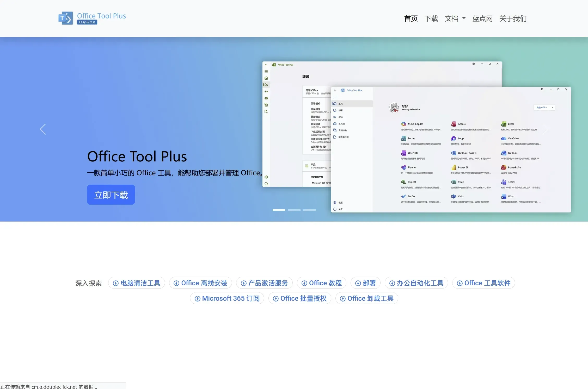Open the Office 卸载工具 topic chip
588x389 pixels.
pyautogui.click(x=367, y=298)
